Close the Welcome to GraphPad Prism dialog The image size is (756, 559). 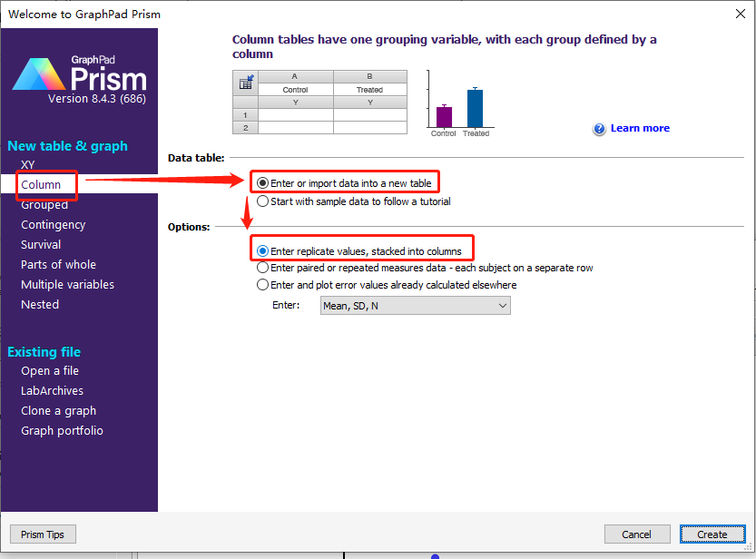tap(740, 14)
